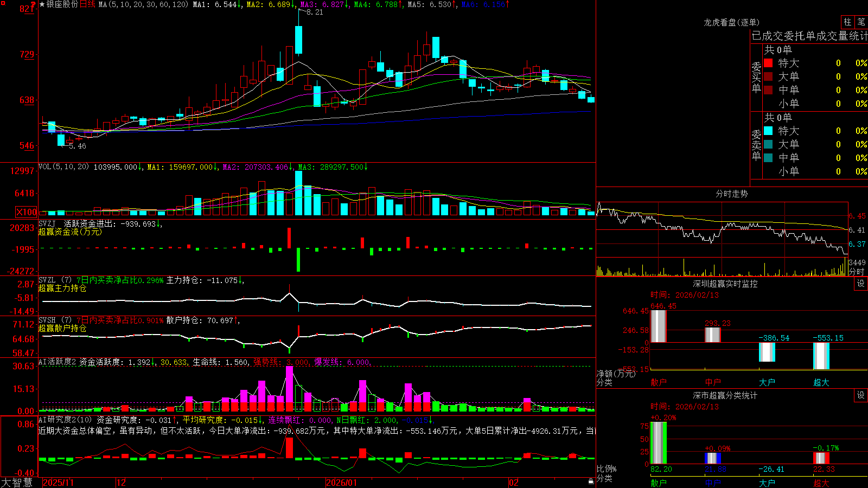
Task: Click the 超赢散户持仓 indicator label
Action: tap(62, 328)
